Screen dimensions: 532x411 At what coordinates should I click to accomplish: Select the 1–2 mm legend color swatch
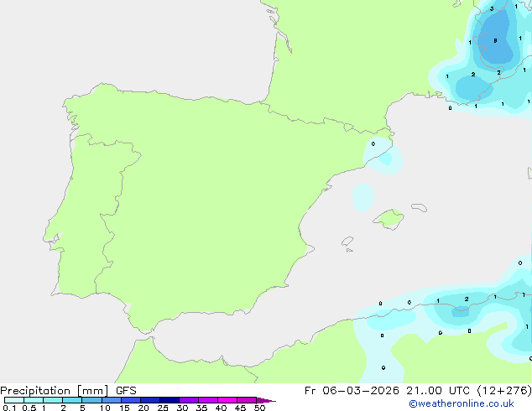click(53, 400)
